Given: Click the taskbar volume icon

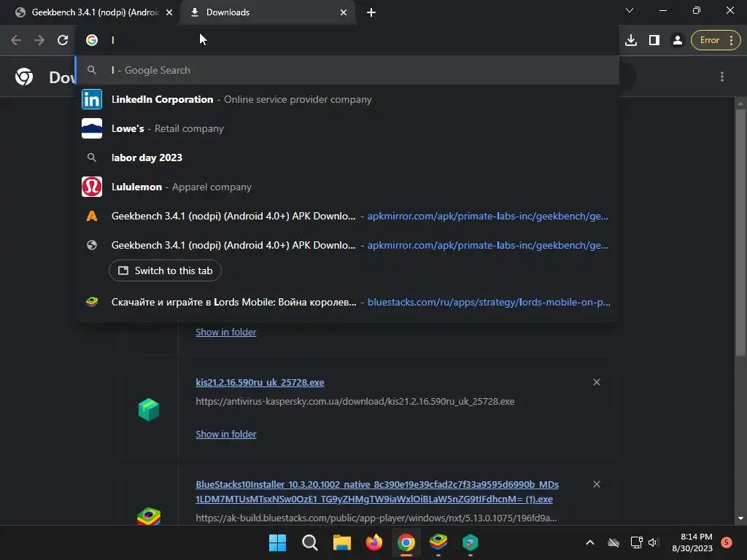Looking at the screenshot, I should 653,542.
